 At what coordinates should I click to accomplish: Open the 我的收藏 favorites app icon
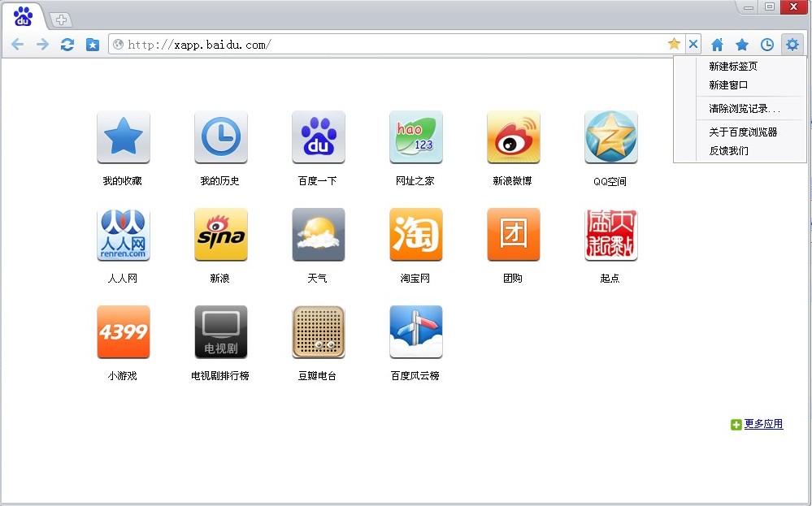tap(124, 137)
